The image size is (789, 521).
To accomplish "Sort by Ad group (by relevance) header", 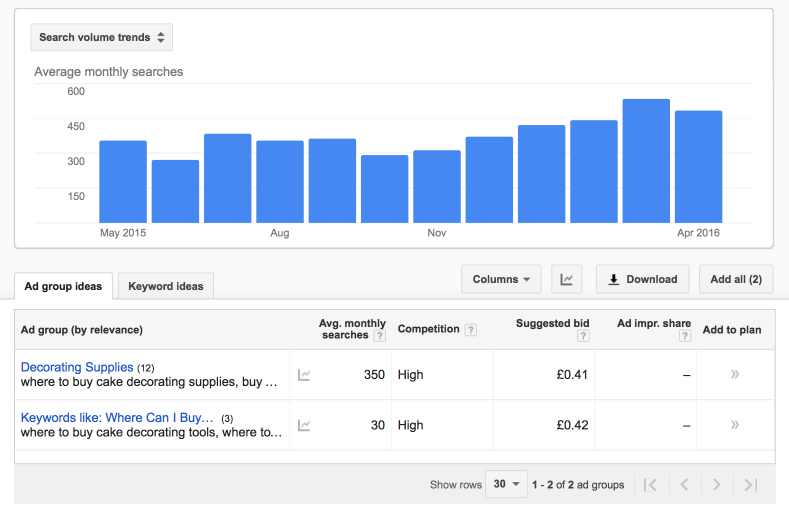I will pos(82,330).
